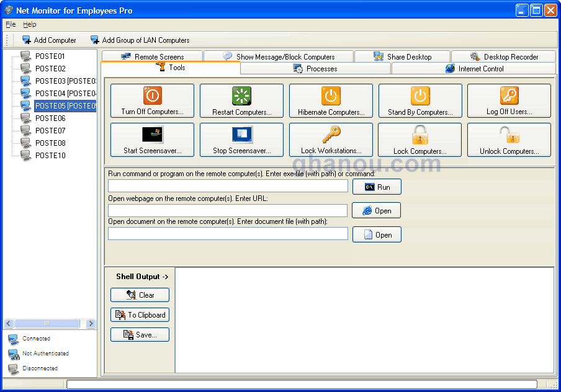Focus the run command input field
This screenshot has width=561, height=392.
point(228,186)
